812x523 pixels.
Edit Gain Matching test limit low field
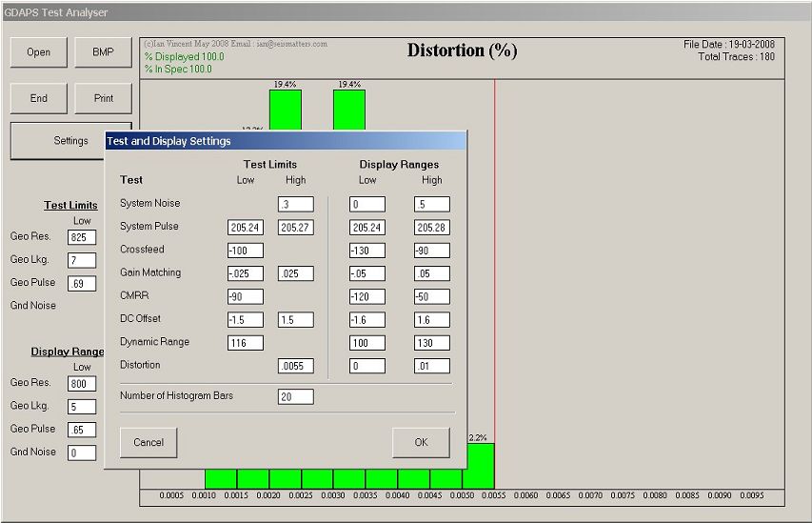[x=246, y=273]
